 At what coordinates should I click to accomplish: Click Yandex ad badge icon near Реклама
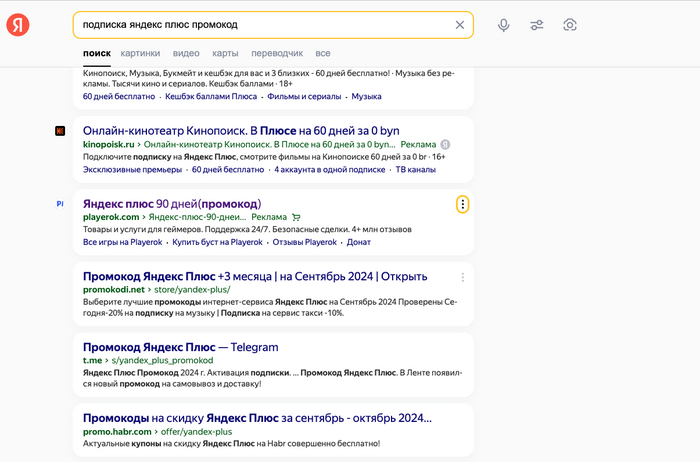(x=445, y=145)
